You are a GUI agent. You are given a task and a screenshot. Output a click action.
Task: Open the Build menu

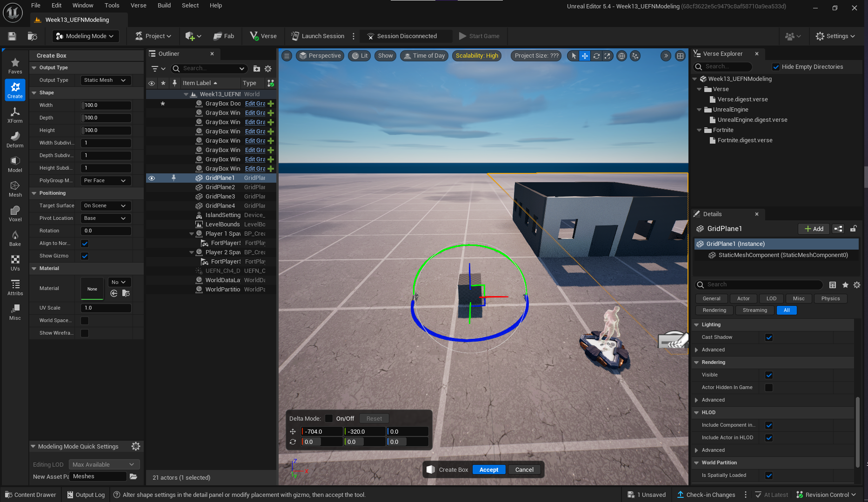pos(164,6)
